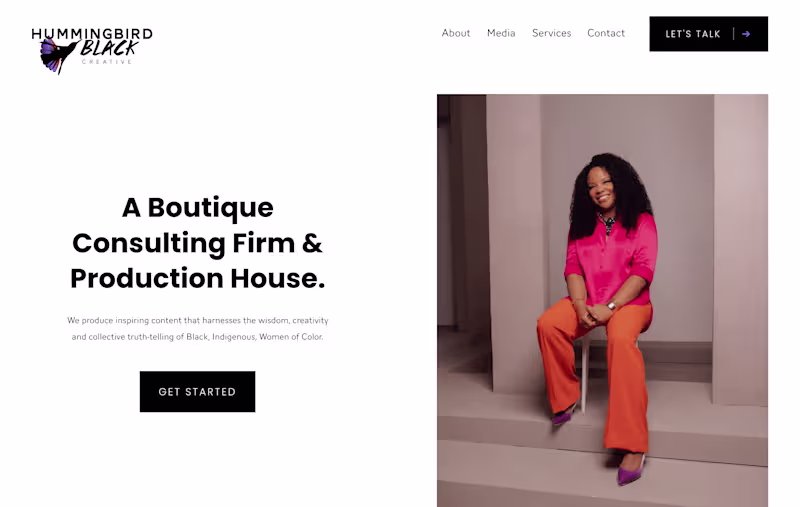Click the LET'S TALK button text
Screen dimensions: 800x507
tap(692, 34)
